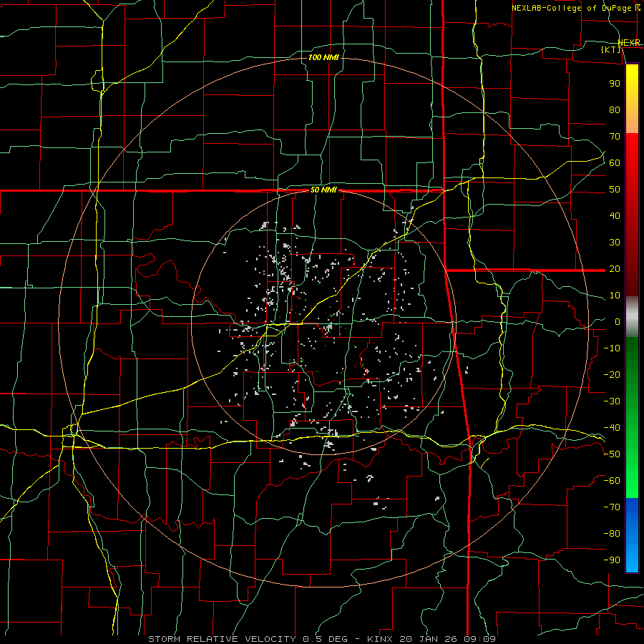The height and width of the screenshot is (644, 644).
Task: Click the 30 value on velocity scale
Action: pyautogui.click(x=615, y=243)
